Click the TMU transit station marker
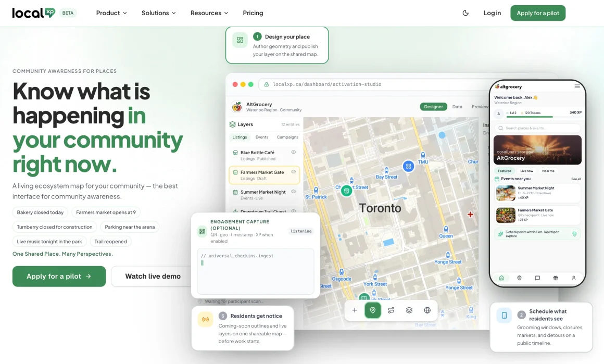Viewport: 604px width, 364px height. click(x=423, y=155)
